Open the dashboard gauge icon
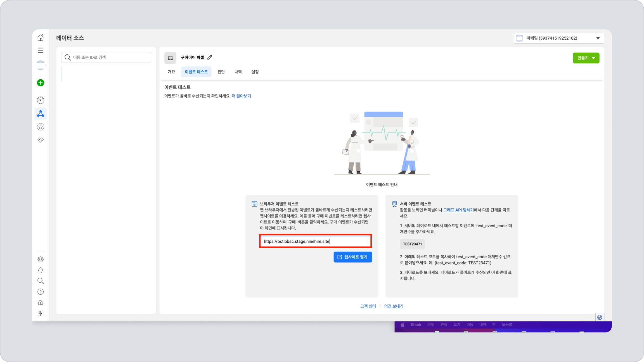The width and height of the screenshot is (644, 362). pyautogui.click(x=41, y=100)
